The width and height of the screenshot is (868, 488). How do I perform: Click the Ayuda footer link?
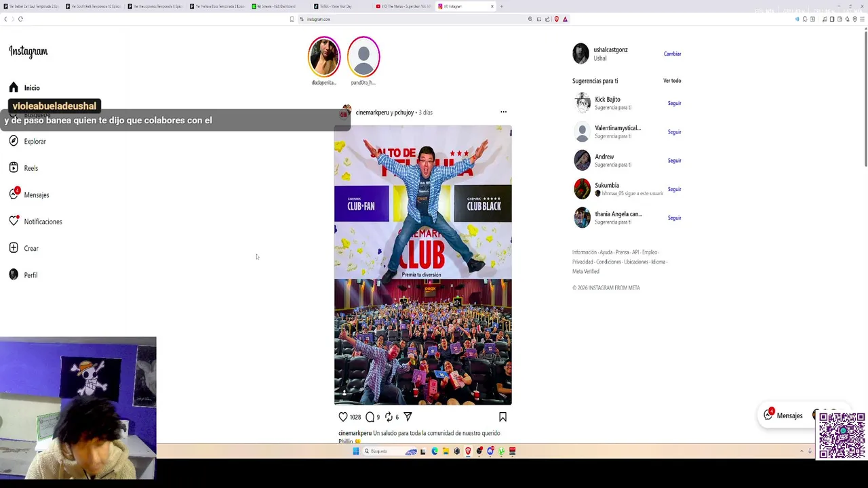tap(606, 252)
